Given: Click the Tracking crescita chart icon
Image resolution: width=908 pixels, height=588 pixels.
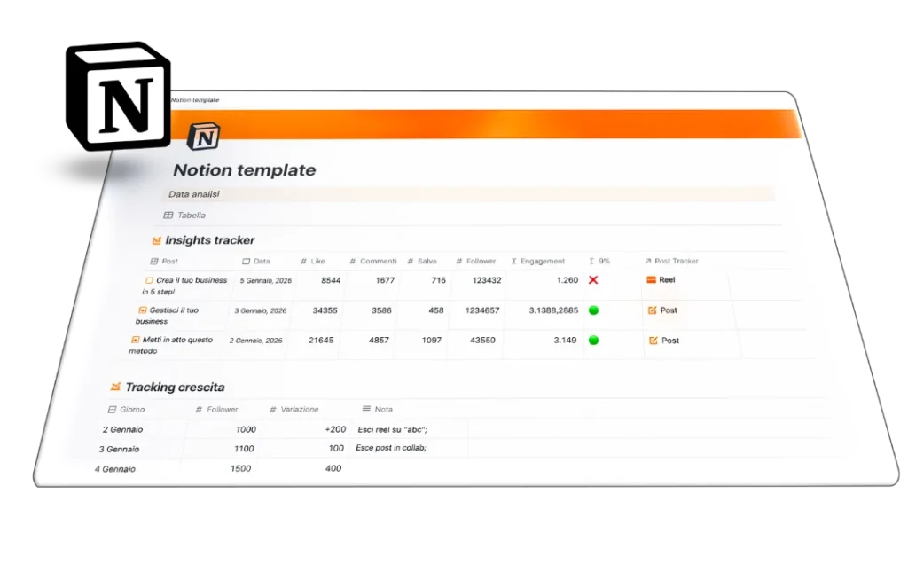Looking at the screenshot, I should [x=114, y=387].
